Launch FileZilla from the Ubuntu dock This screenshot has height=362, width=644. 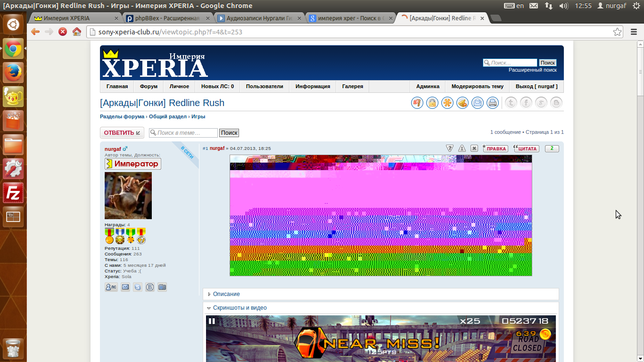point(13,193)
